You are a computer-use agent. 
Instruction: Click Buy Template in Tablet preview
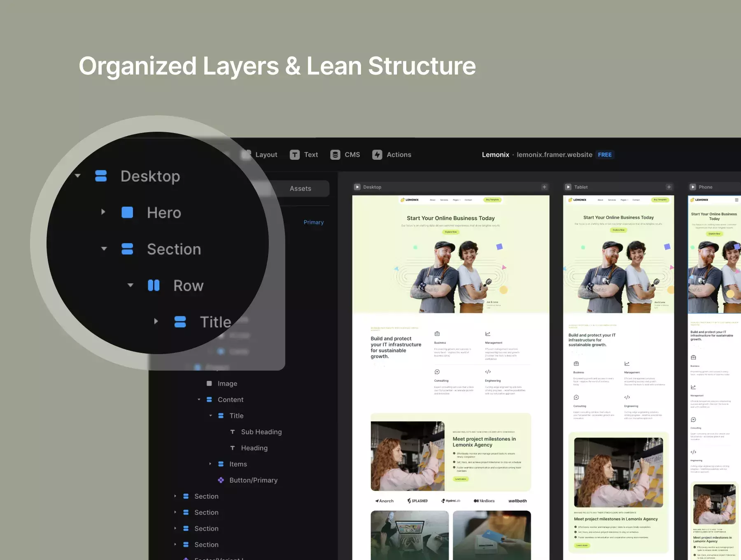pos(660,200)
